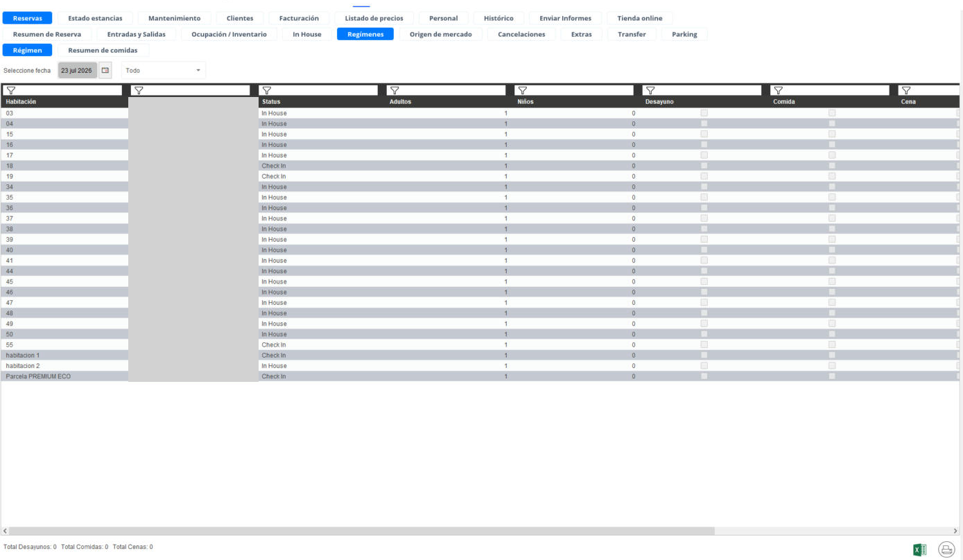
Task: Click filter icon above Comida column
Action: click(778, 90)
